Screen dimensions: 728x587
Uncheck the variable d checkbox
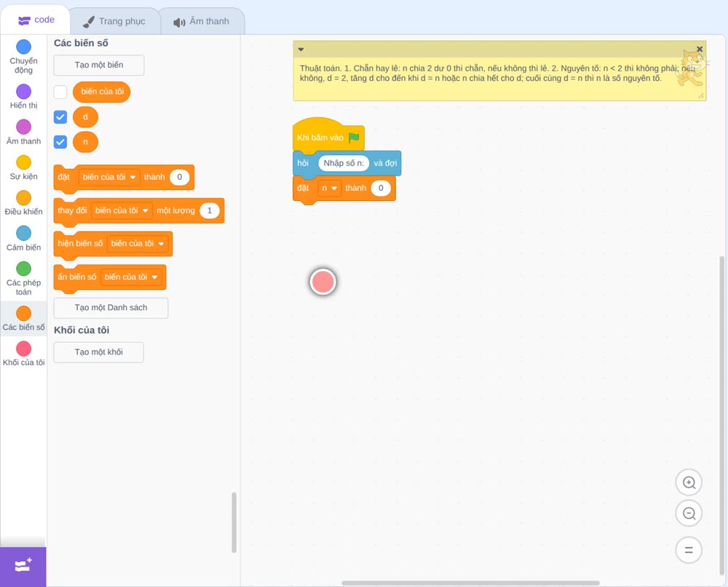coord(60,117)
